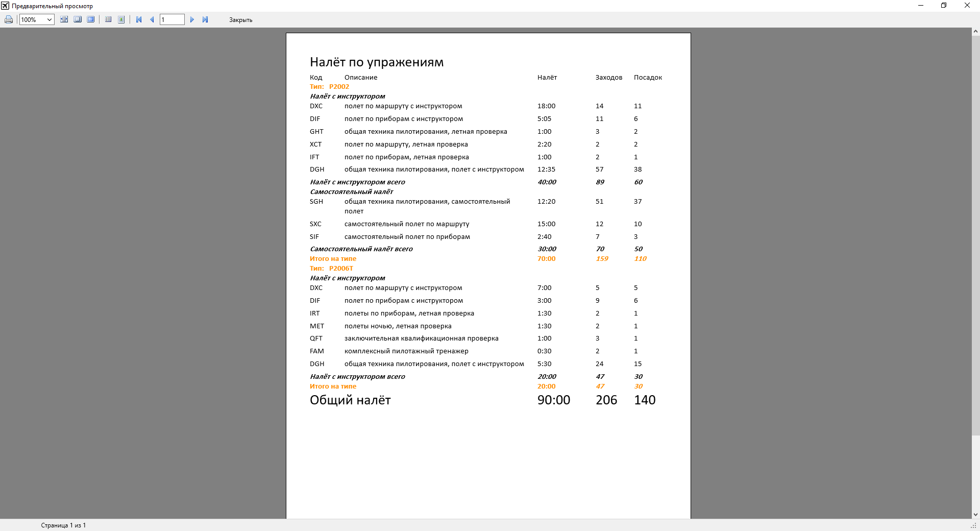980x531 pixels.
Task: Click the 'Самостоятельный налёт' section heading
Action: point(352,192)
